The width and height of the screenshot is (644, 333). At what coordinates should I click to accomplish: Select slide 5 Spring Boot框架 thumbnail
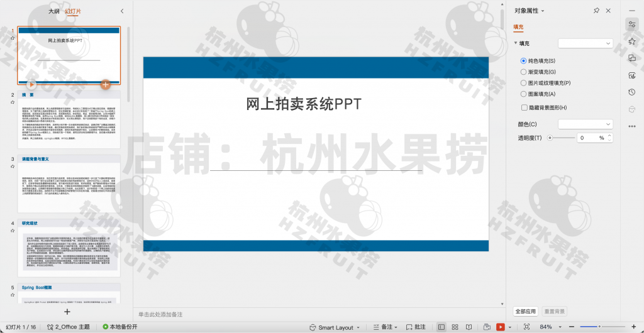coord(69,293)
